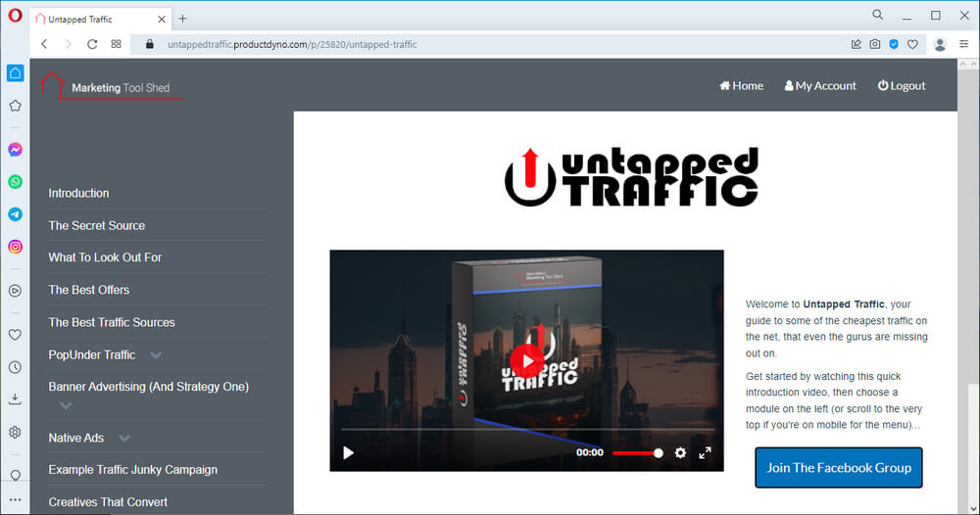This screenshot has height=515, width=980.
Task: Play video with center red play button
Action: (527, 361)
